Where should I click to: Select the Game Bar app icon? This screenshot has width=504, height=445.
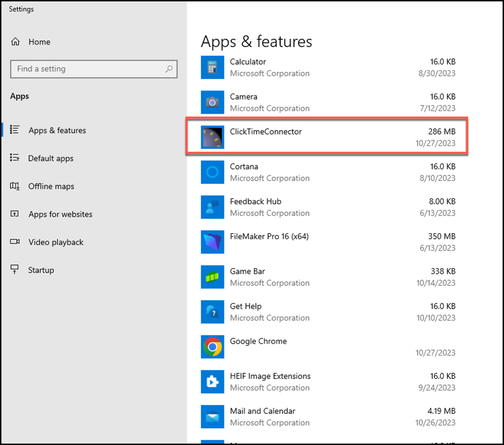(213, 277)
